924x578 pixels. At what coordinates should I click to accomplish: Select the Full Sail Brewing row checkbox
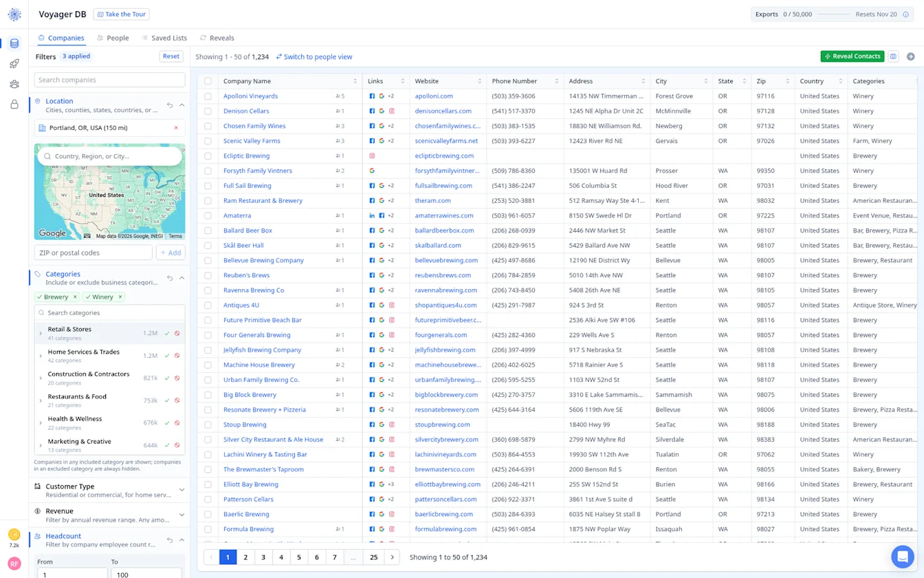pyautogui.click(x=208, y=186)
